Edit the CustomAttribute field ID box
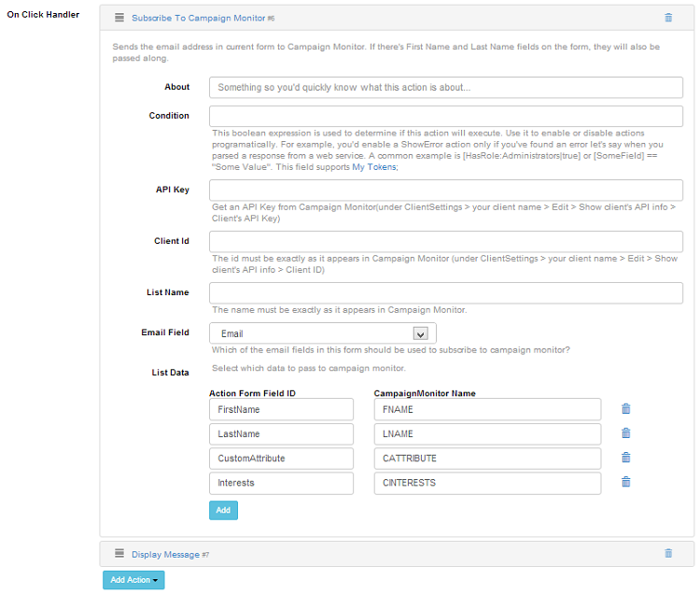The height and width of the screenshot is (594, 700). pyautogui.click(x=281, y=459)
